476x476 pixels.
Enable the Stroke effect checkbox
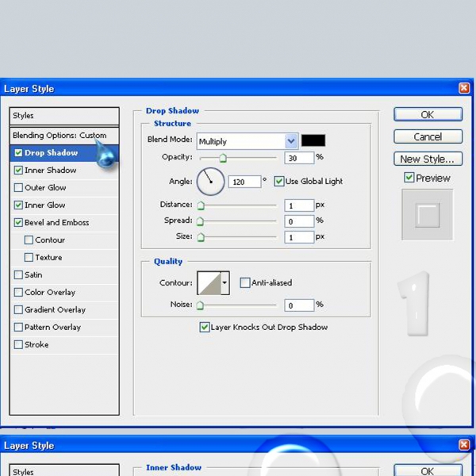(18, 344)
